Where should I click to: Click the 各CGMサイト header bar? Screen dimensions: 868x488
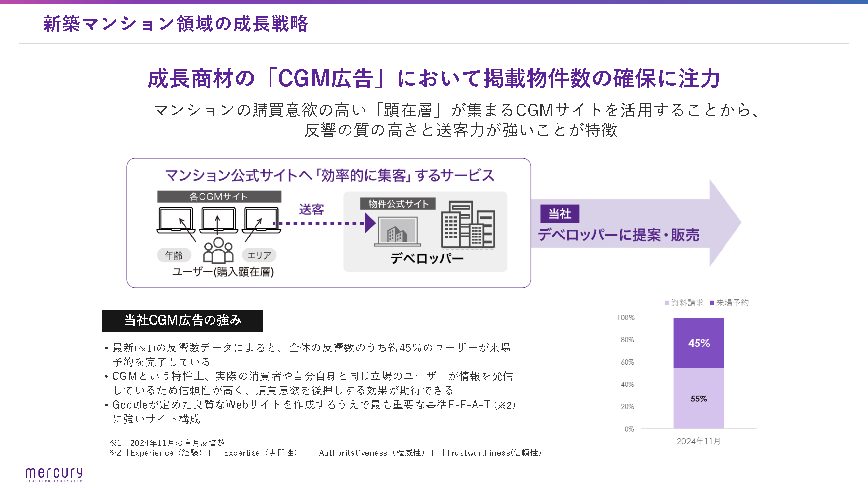coord(219,197)
